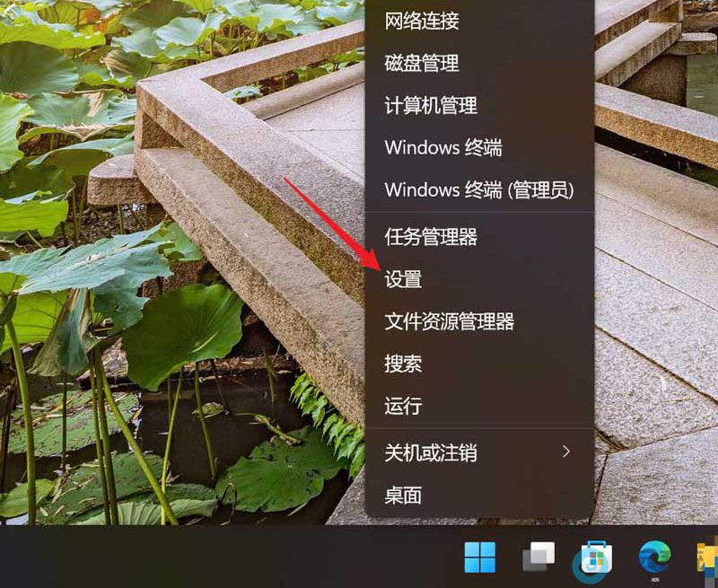
Task: Open Task View from the taskbar
Action: point(538,557)
